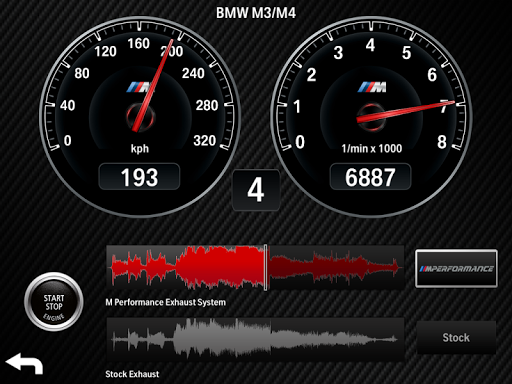This screenshot has height=384, width=512.
Task: Click the RPM readout 6887
Action: (x=370, y=177)
